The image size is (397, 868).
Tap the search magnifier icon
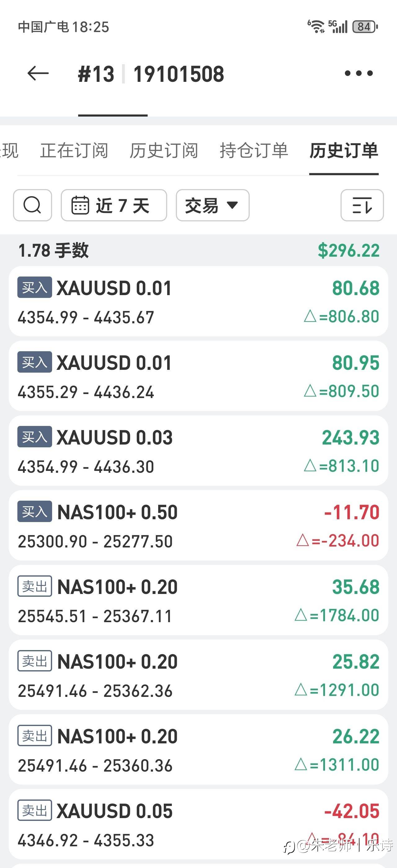tap(32, 205)
